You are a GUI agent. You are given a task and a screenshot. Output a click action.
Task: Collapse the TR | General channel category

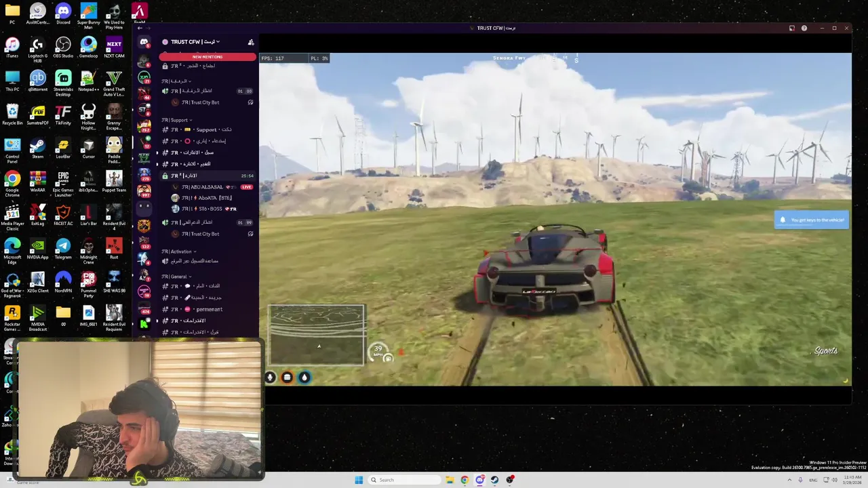pos(176,277)
